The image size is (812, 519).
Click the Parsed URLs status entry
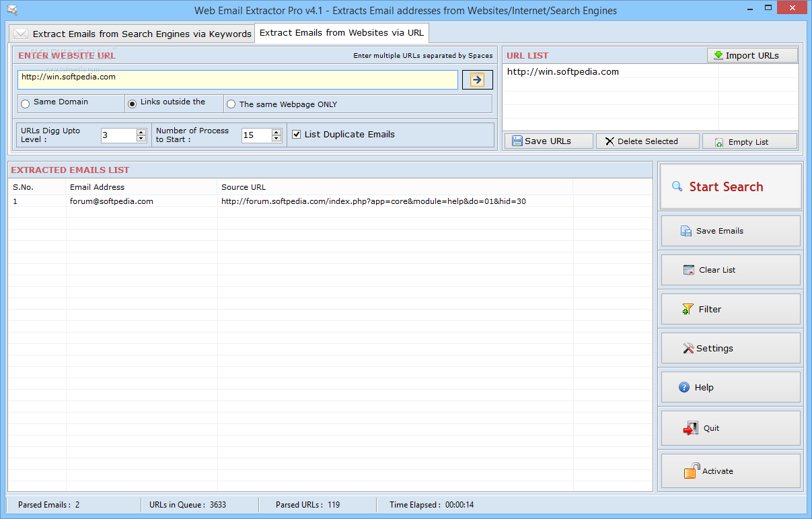click(x=307, y=504)
